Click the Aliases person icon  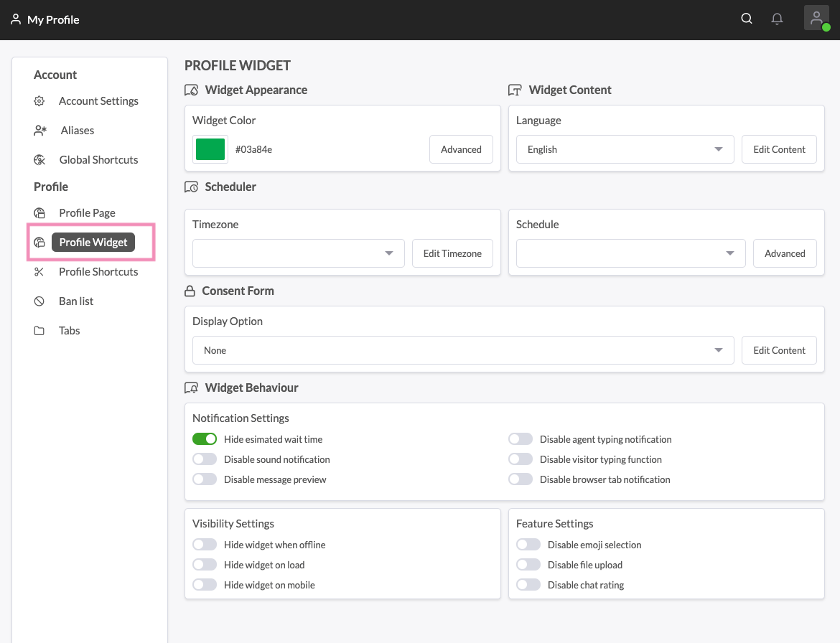tap(40, 131)
